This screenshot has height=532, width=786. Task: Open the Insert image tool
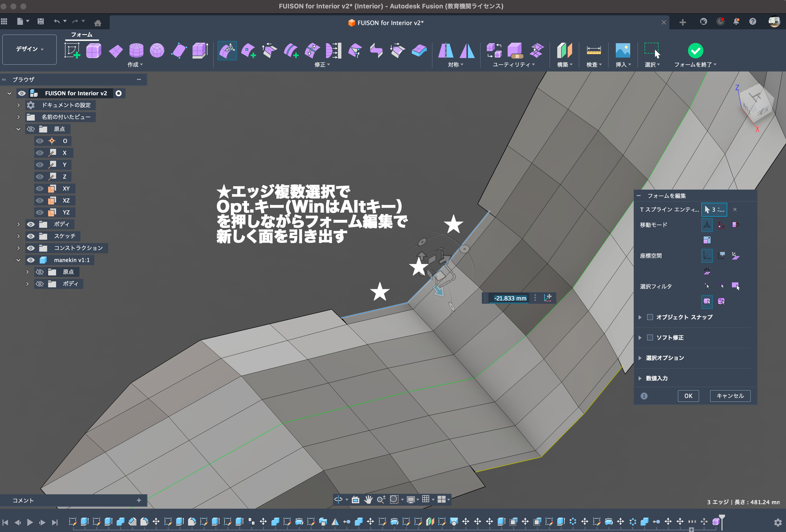(x=623, y=51)
